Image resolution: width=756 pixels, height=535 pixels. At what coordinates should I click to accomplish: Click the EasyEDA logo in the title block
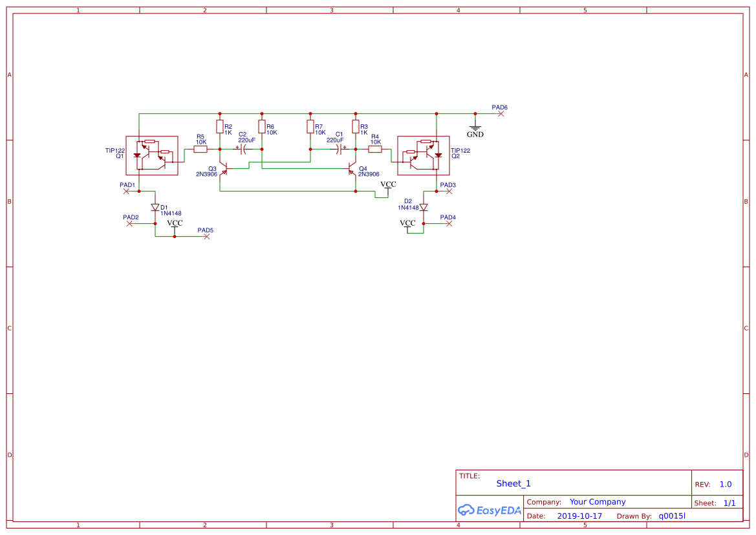click(488, 510)
